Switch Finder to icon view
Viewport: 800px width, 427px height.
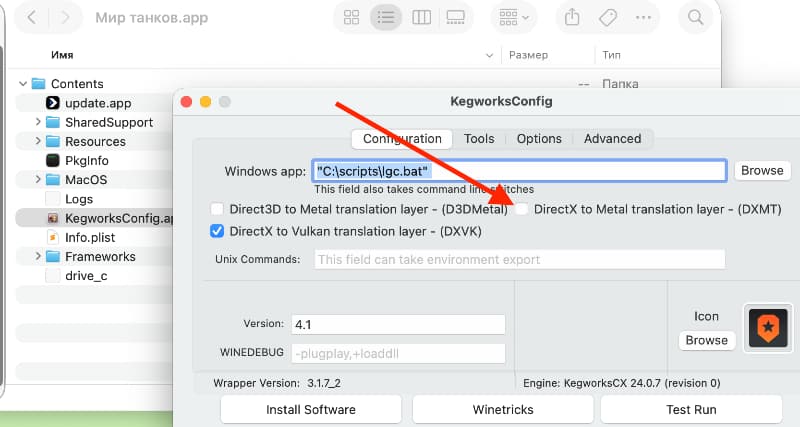click(351, 18)
